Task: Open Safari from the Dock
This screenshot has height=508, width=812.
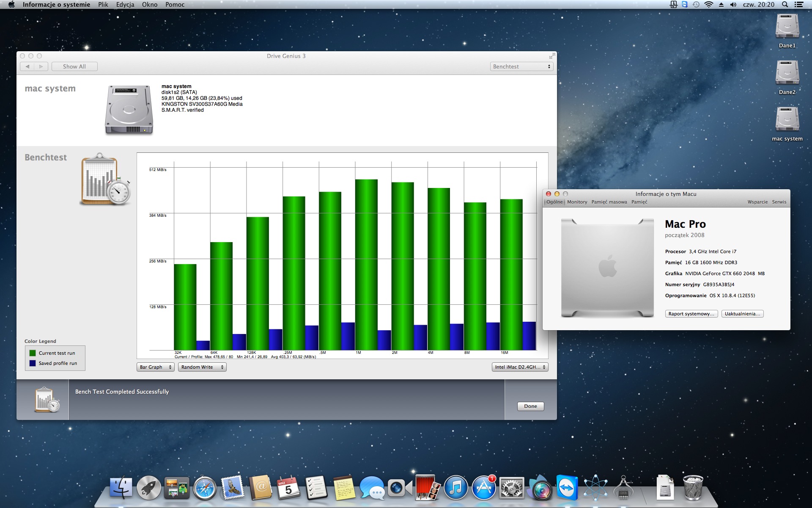Action: pos(205,488)
